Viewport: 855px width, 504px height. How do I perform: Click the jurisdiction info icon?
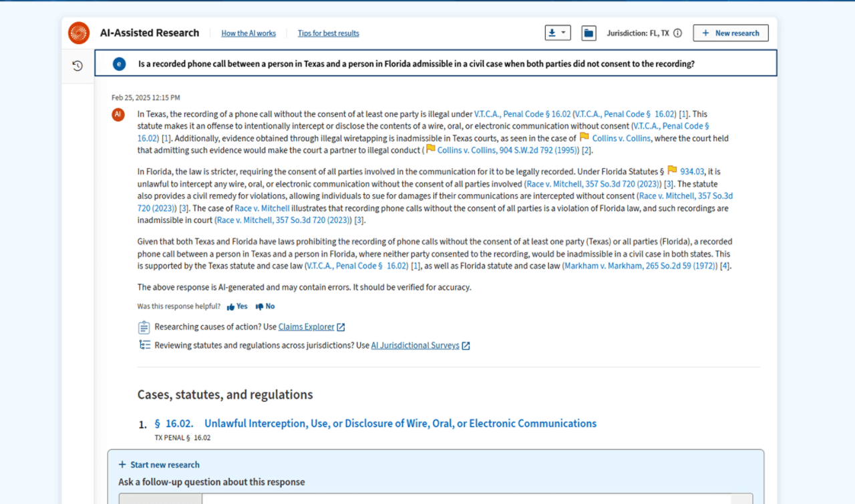(678, 33)
